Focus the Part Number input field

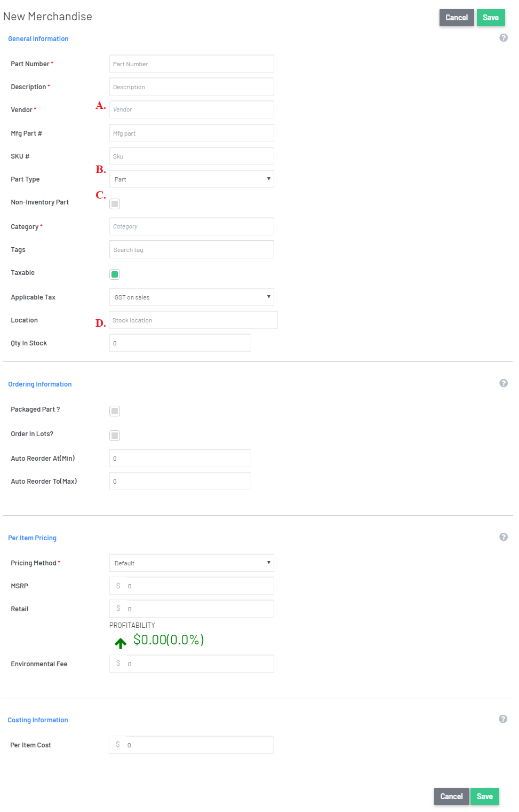[191, 64]
